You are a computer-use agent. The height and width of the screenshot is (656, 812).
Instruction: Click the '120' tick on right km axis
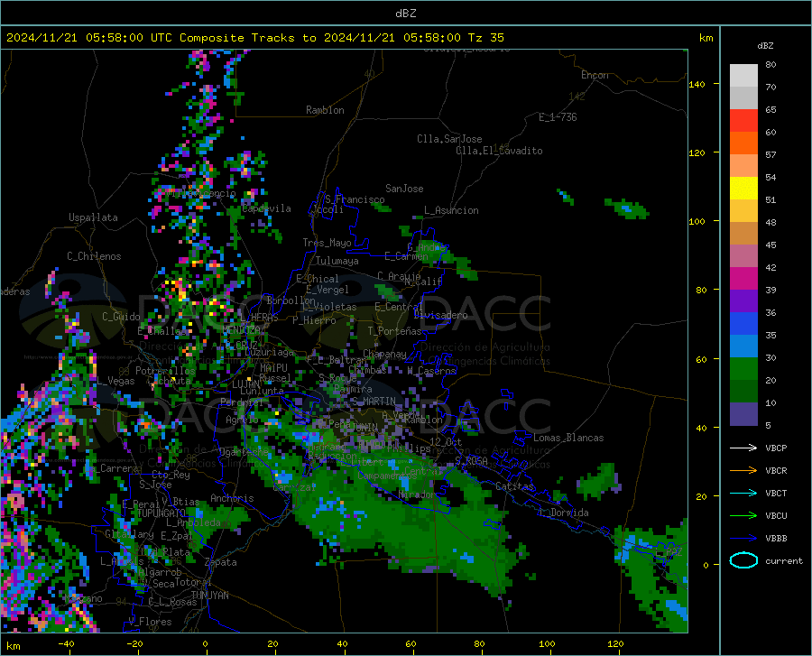tap(697, 152)
